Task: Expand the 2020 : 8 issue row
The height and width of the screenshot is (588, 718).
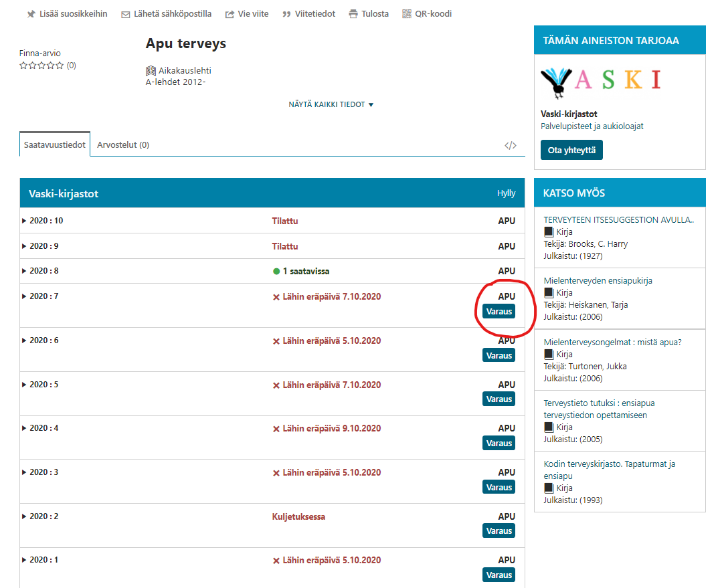Action: click(25, 271)
